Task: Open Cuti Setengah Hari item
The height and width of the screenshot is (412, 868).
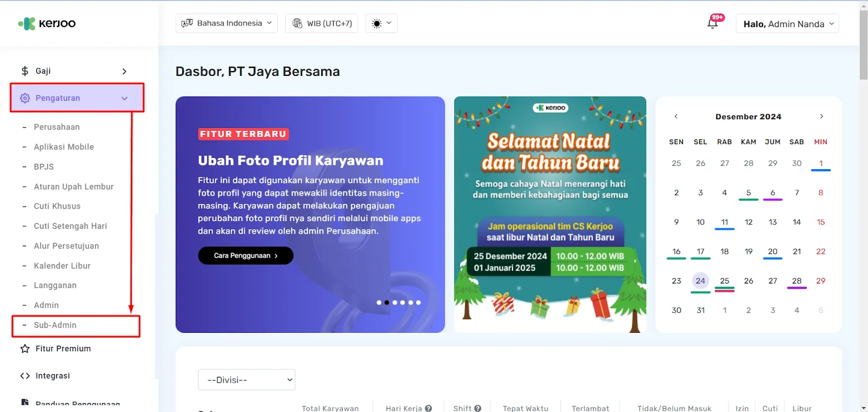Action: pyautogui.click(x=71, y=226)
